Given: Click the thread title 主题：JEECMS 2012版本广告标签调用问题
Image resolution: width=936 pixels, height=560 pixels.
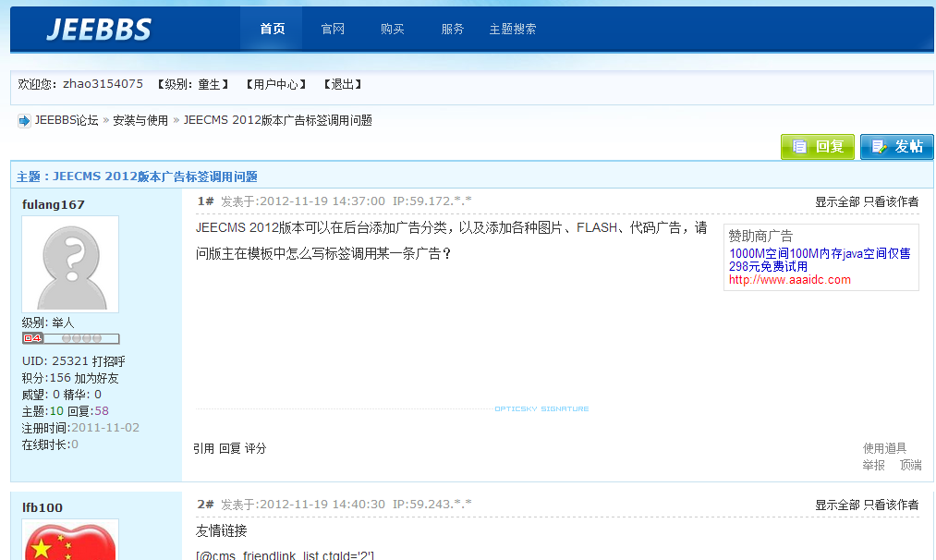Looking at the screenshot, I should (x=137, y=177).
